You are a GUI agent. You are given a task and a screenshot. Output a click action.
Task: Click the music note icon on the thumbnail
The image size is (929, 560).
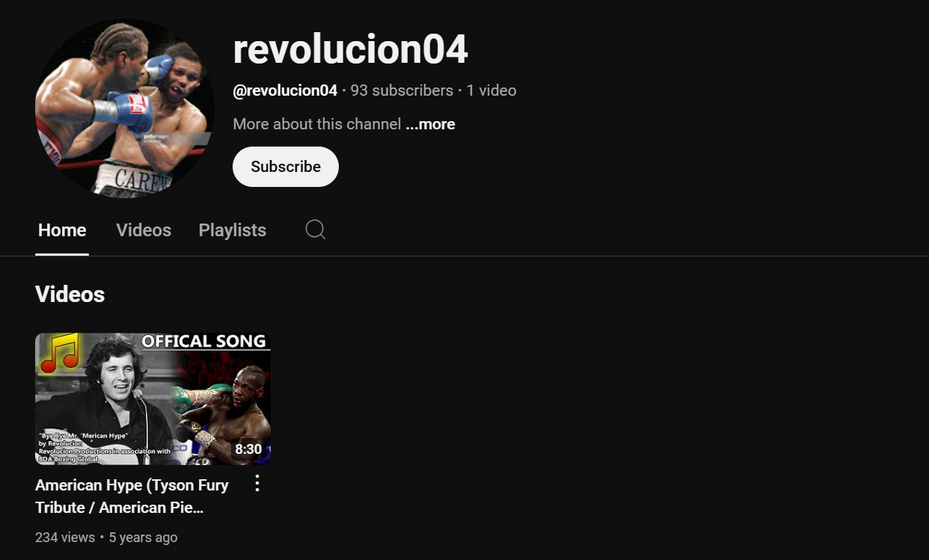point(60,354)
